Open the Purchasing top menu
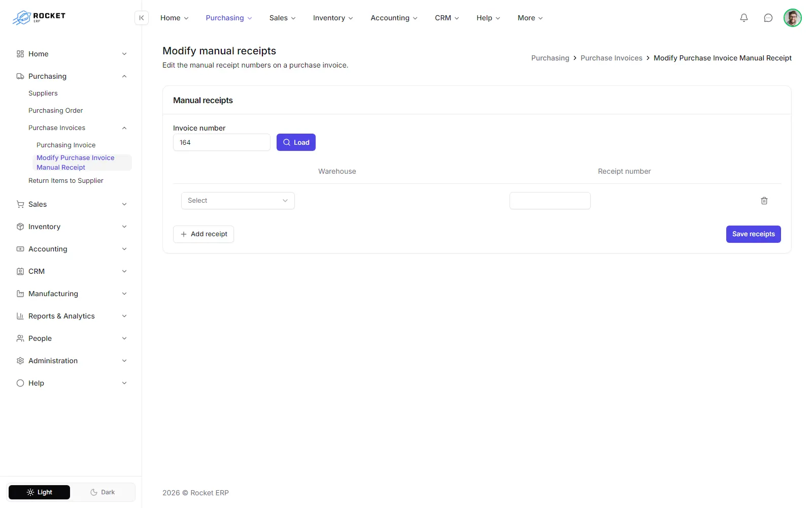Image resolution: width=812 pixels, height=508 pixels. tap(229, 18)
